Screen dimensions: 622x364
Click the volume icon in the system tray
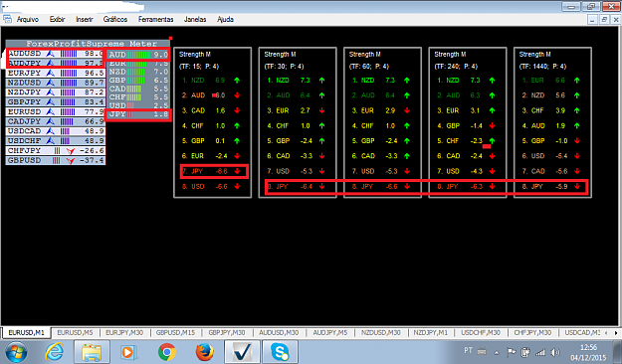555,352
